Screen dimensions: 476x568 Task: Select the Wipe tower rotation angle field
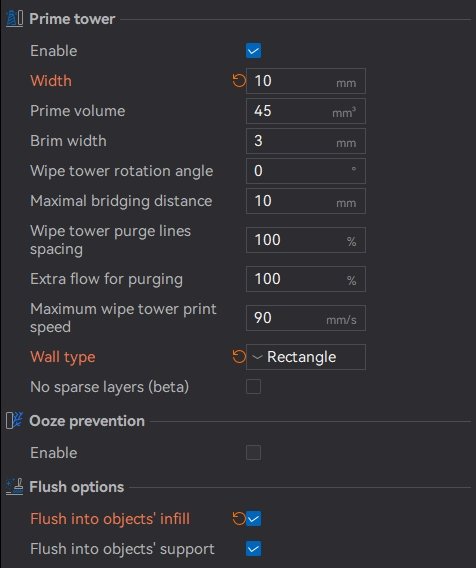pyautogui.click(x=306, y=171)
